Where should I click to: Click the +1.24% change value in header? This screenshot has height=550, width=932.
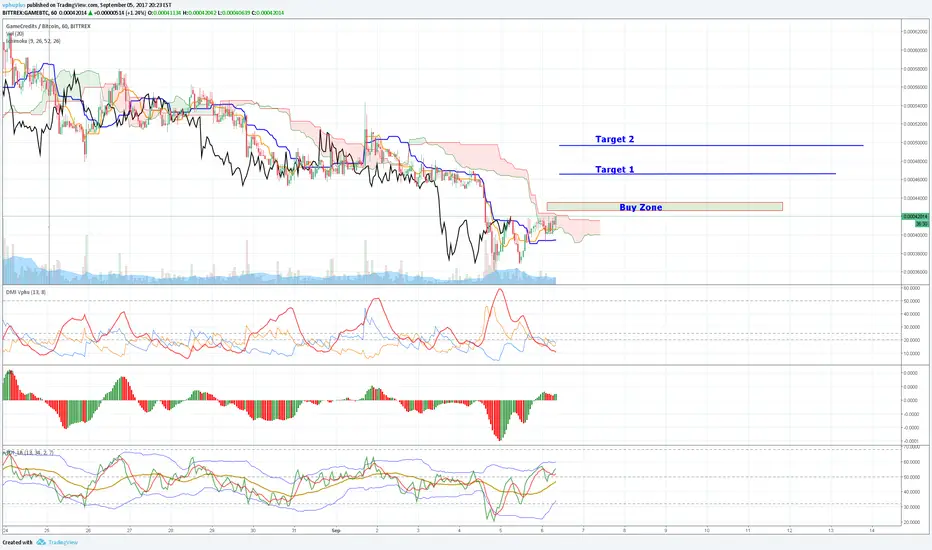[136, 12]
